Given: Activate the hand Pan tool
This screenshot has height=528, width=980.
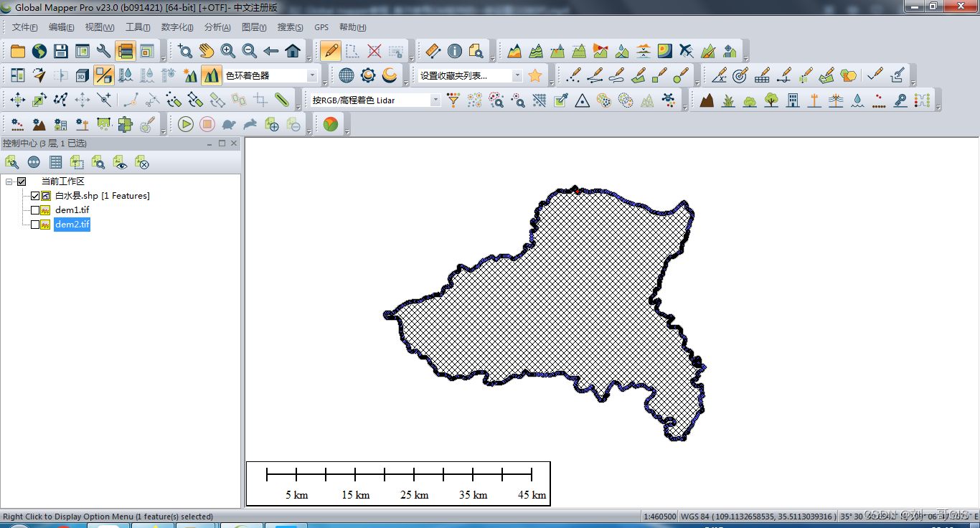Looking at the screenshot, I should (x=207, y=51).
